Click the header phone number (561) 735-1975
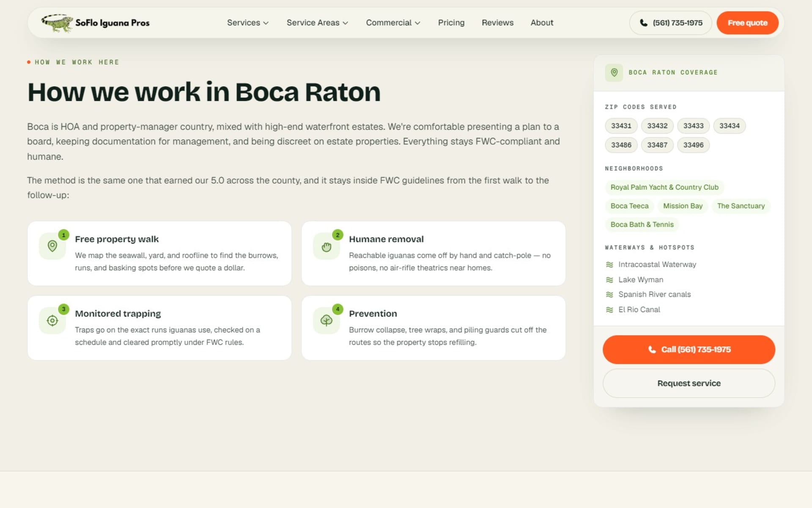 671,23
